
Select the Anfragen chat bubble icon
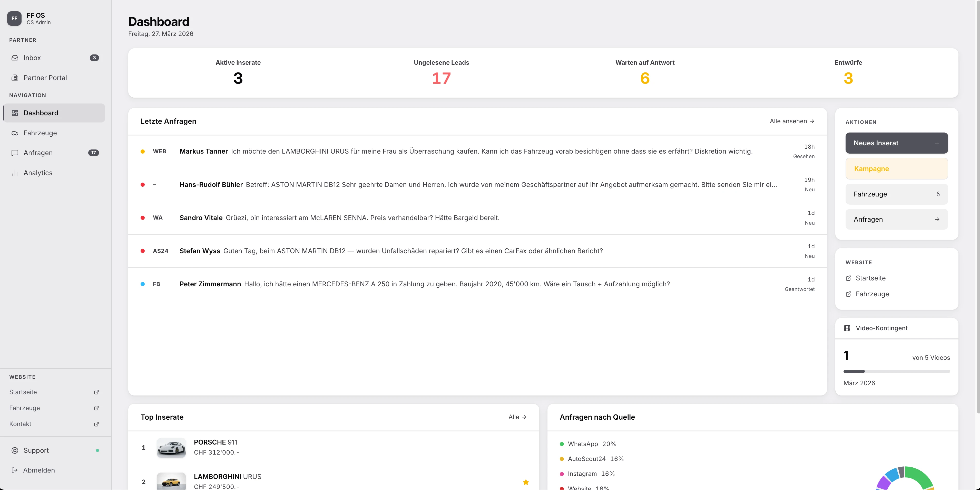tap(14, 153)
